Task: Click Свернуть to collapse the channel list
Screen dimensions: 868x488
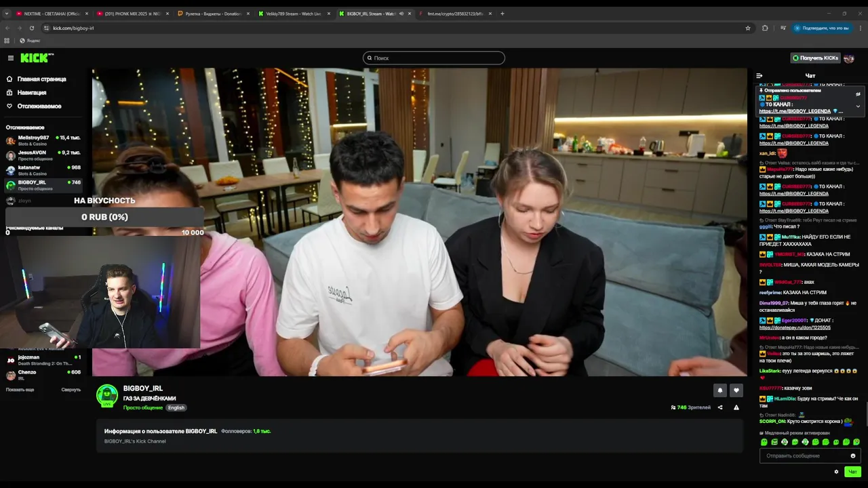Action: [x=71, y=390]
